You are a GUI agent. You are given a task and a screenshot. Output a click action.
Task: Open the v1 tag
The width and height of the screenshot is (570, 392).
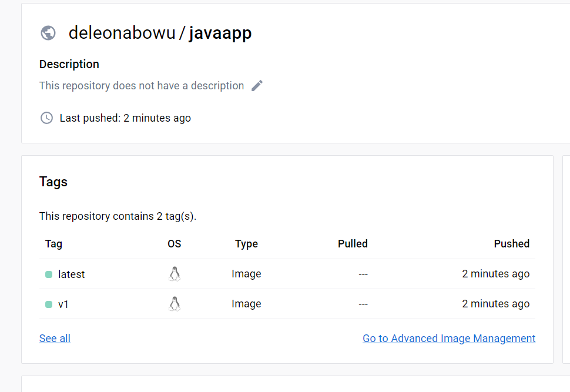point(63,304)
